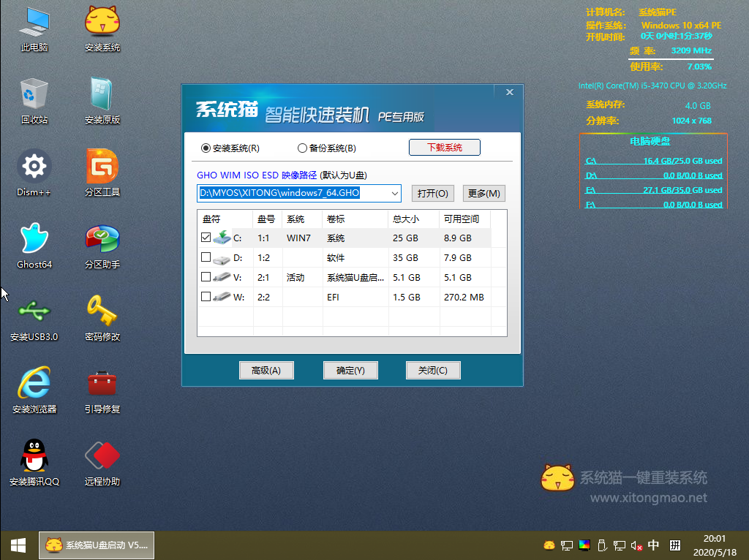Open the 安装USB3.0 icon
Image resolution: width=749 pixels, height=560 pixels.
[34, 319]
